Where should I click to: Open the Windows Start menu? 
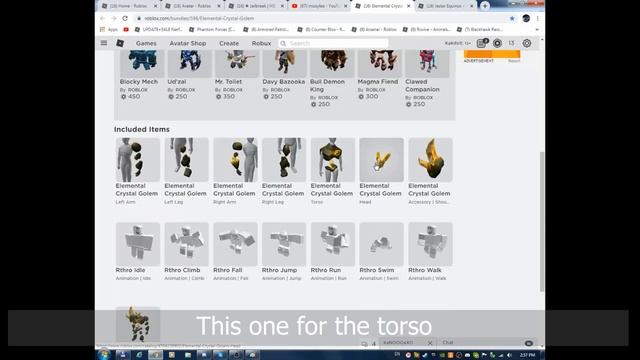click(104, 355)
